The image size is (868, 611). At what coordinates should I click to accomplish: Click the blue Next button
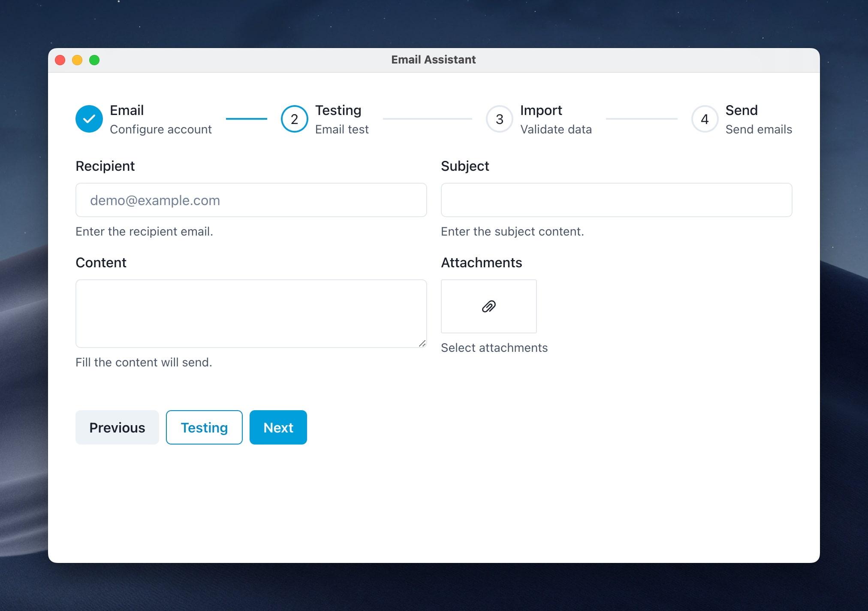click(278, 427)
